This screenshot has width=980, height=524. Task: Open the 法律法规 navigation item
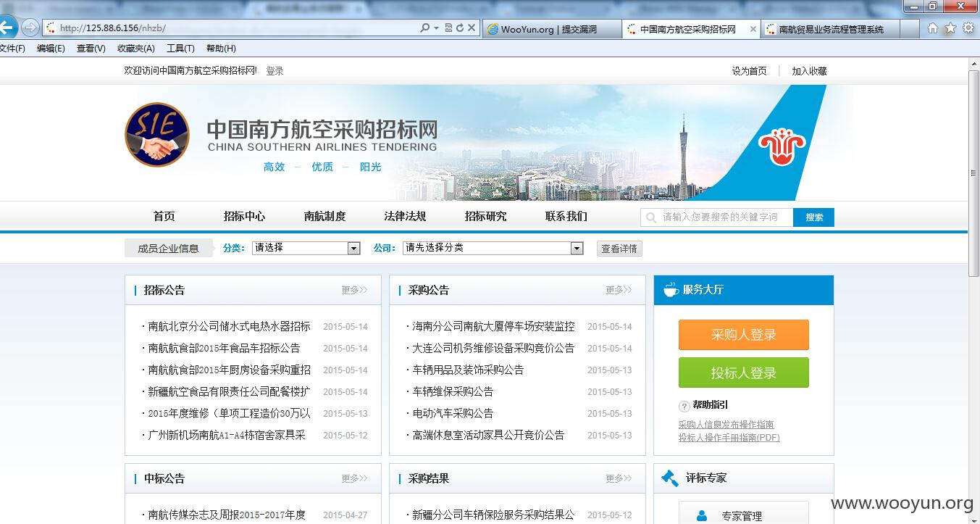(405, 216)
